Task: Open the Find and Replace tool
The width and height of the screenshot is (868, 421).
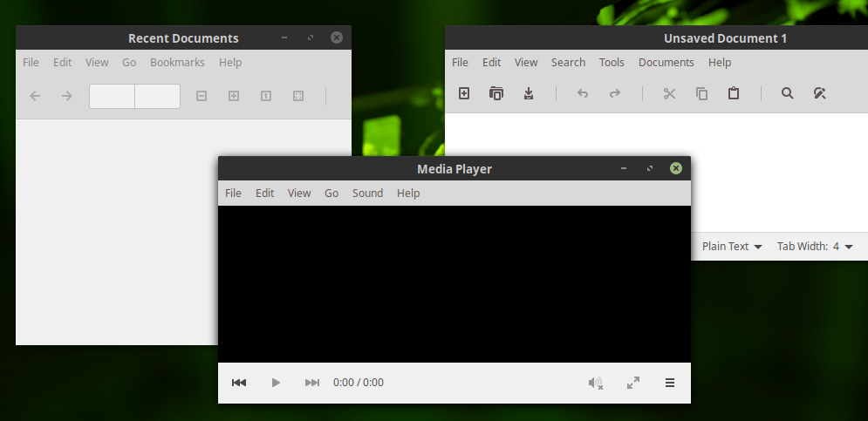Action: tap(820, 93)
